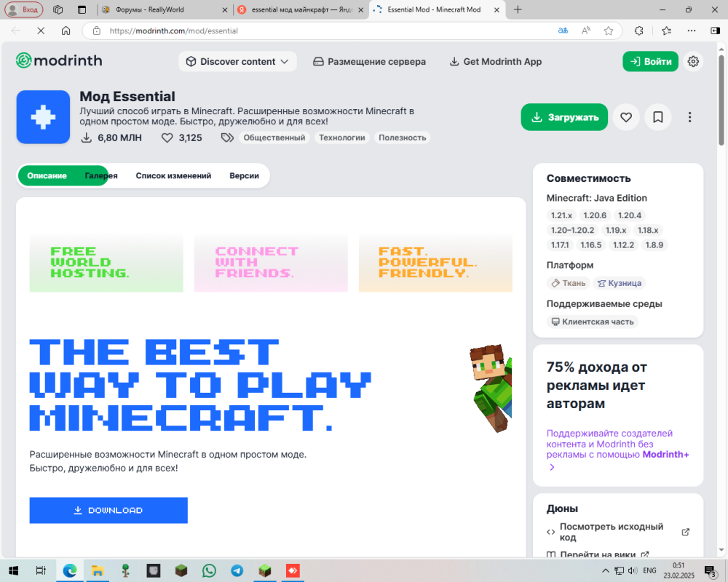Close the Yandex search tab

[361, 9]
